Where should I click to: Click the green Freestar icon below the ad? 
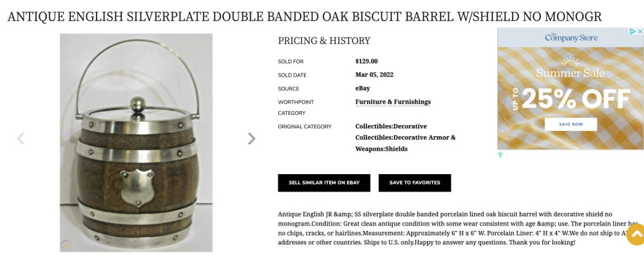[x=500, y=155]
